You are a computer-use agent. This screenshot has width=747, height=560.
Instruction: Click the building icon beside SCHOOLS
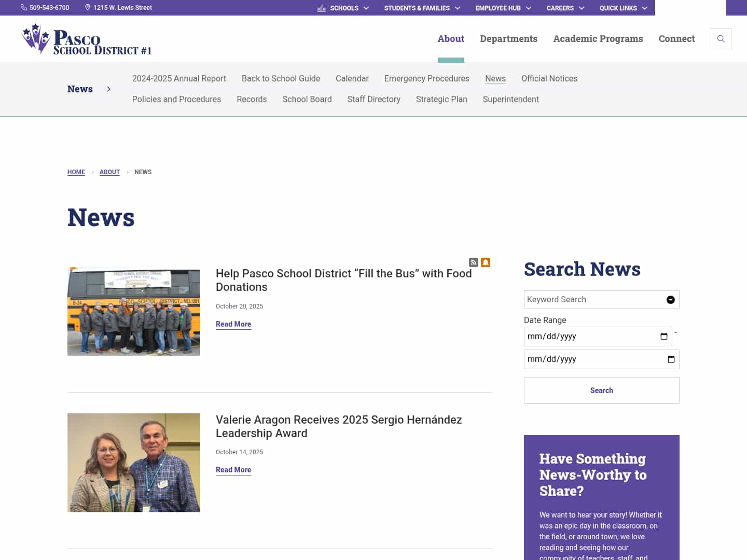tap(322, 8)
